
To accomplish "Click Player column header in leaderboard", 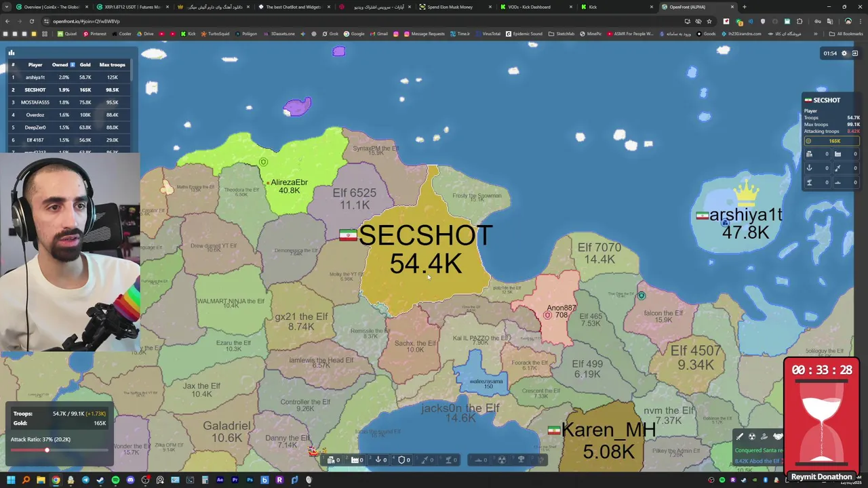I will tap(35, 64).
